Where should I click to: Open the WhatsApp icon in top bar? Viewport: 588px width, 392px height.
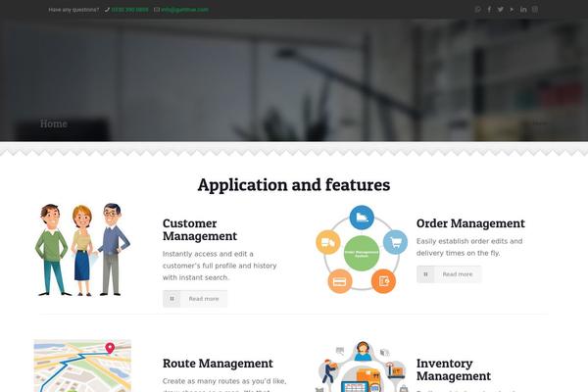point(478,10)
